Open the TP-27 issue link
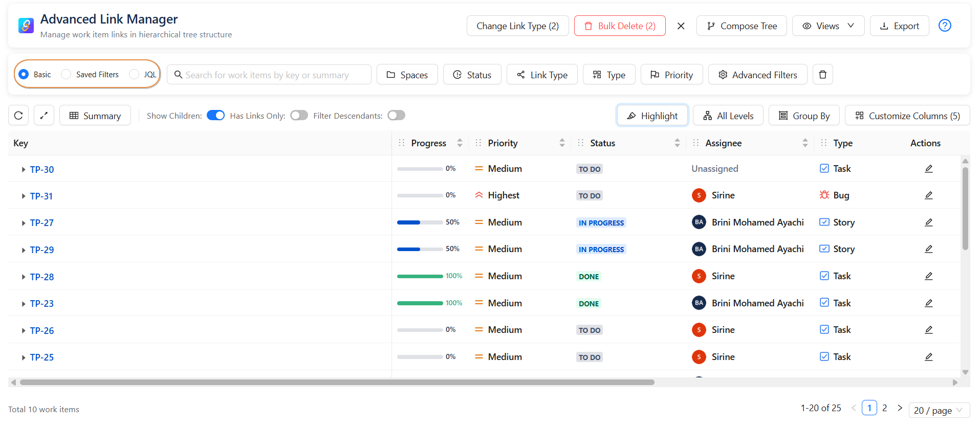Image resolution: width=980 pixels, height=426 pixels. 41,223
